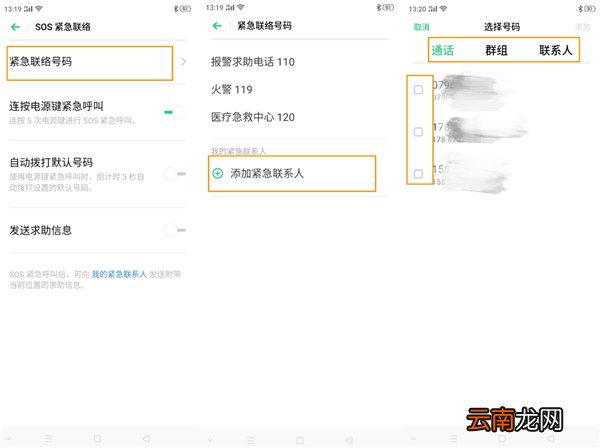Check the box for number starting 079
This screenshot has width=600, height=448.
(x=418, y=90)
